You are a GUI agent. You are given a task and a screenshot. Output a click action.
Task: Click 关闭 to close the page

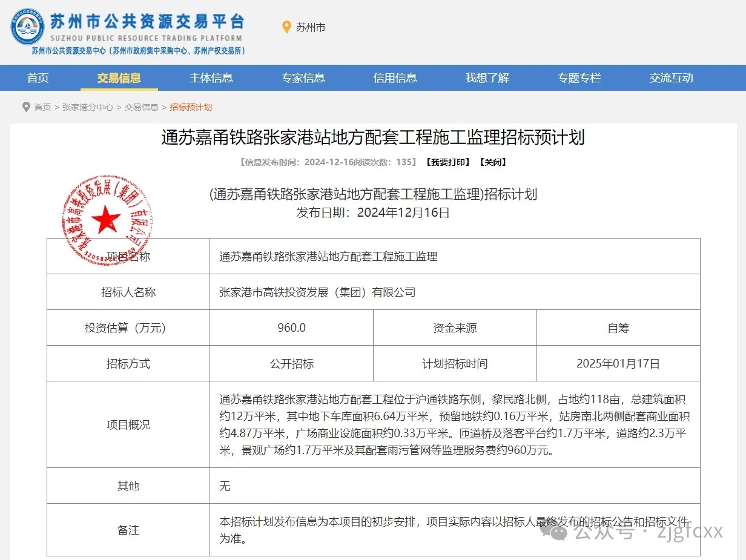pyautogui.click(x=492, y=162)
